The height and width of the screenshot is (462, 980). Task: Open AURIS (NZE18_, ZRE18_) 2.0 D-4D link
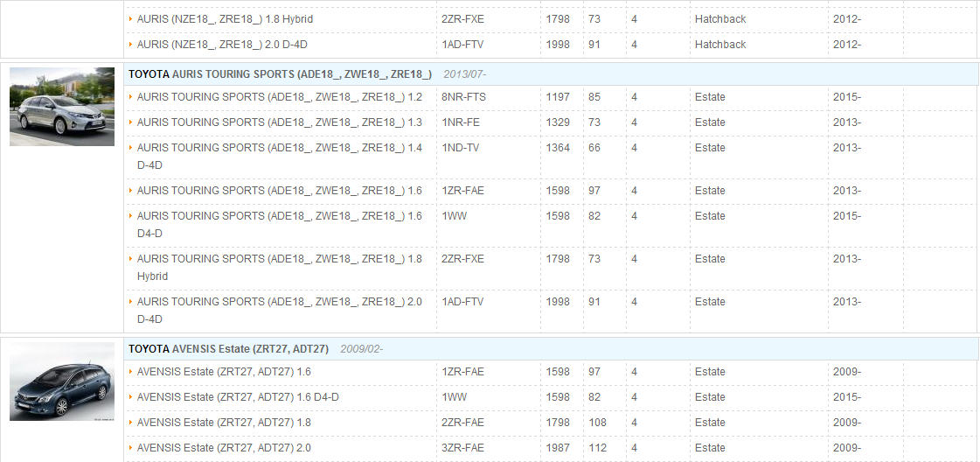coord(222,45)
